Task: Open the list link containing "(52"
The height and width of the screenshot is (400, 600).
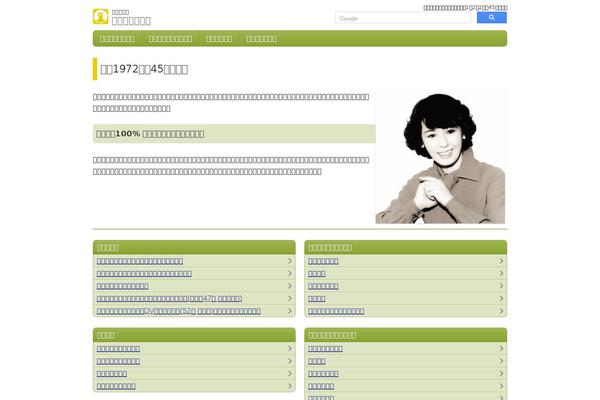Action: click(179, 311)
